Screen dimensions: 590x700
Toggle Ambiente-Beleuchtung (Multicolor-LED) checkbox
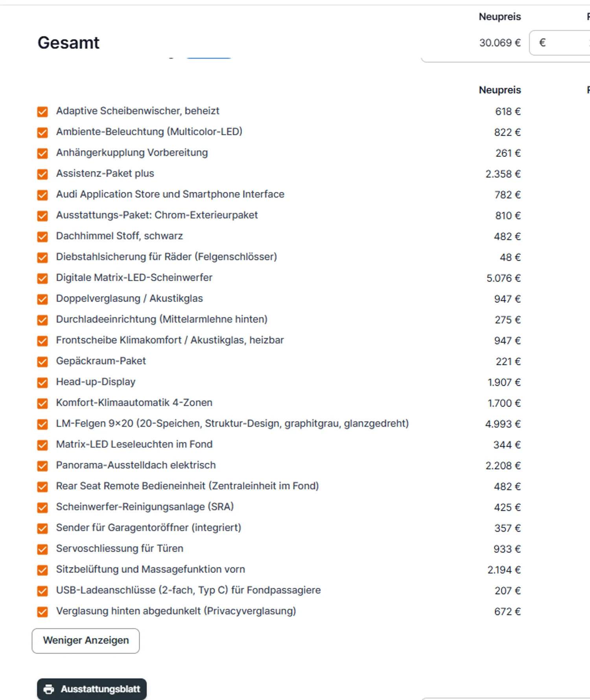coord(42,133)
